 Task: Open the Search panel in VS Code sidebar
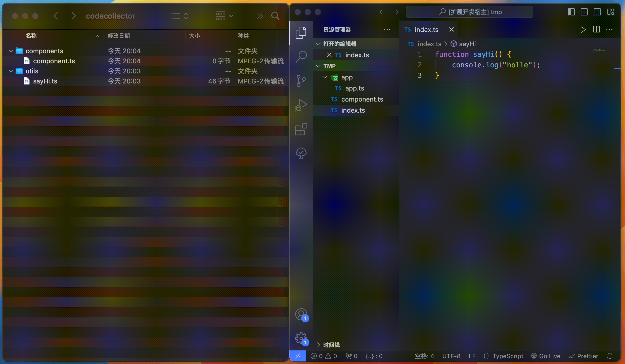tap(301, 57)
